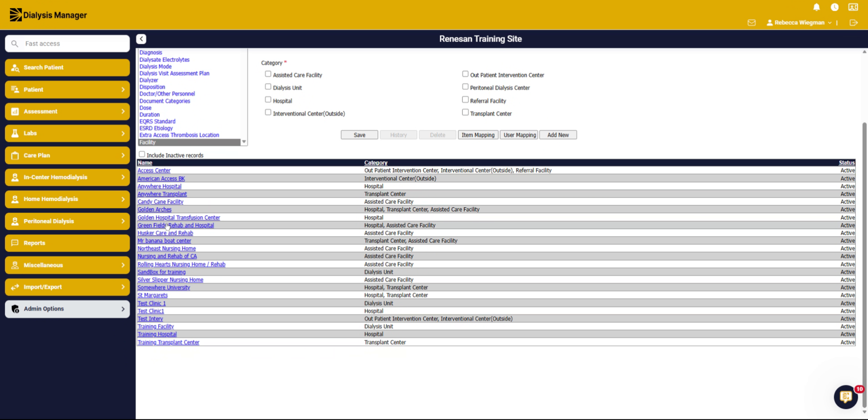Click the clock icon in header
The image size is (868, 420).
click(835, 7)
